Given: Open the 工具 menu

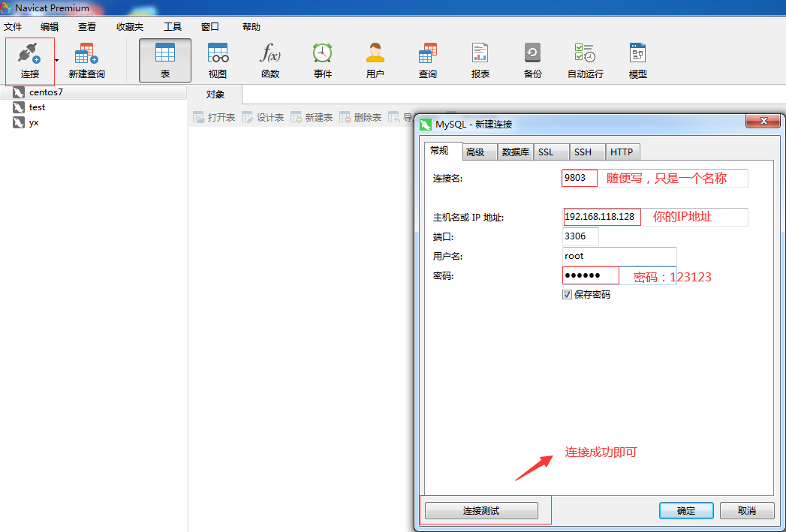Looking at the screenshot, I should (x=173, y=27).
